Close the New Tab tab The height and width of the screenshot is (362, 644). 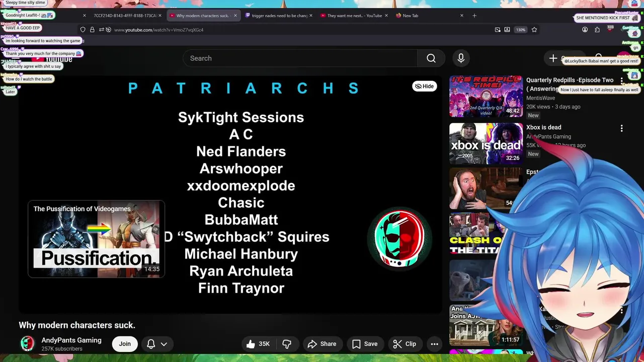coord(462,16)
